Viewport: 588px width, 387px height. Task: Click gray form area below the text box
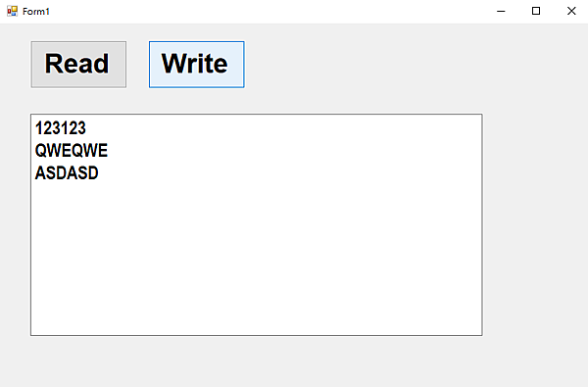257,362
